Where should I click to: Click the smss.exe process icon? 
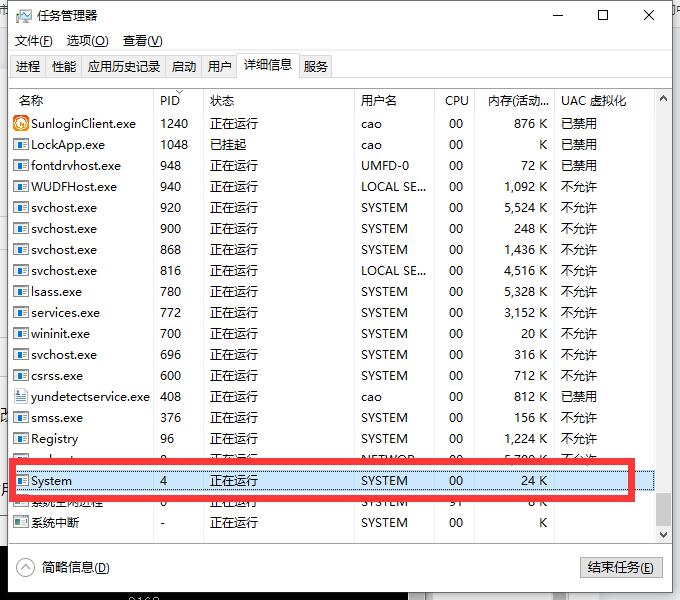click(x=21, y=417)
